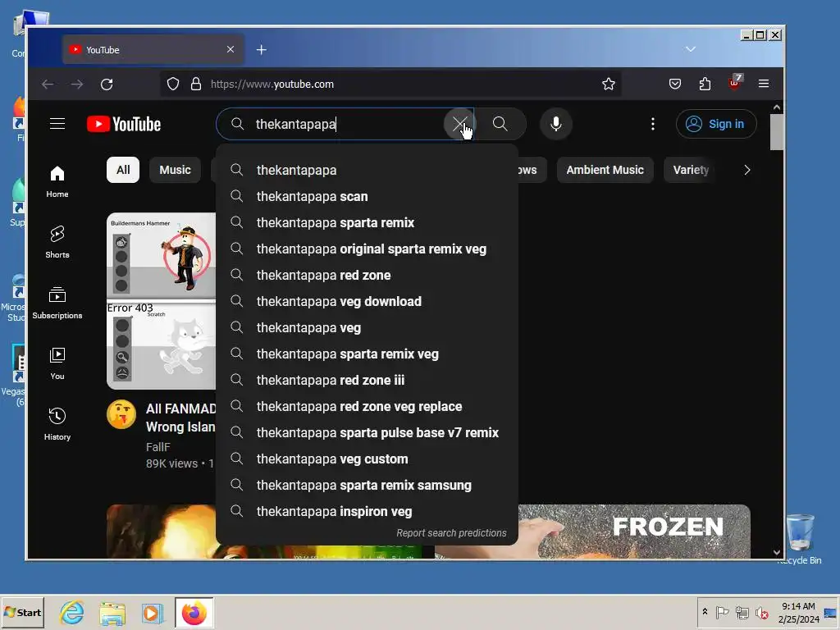This screenshot has width=840, height=630.
Task: List all tabs dropdown arrow
Action: tap(691, 49)
